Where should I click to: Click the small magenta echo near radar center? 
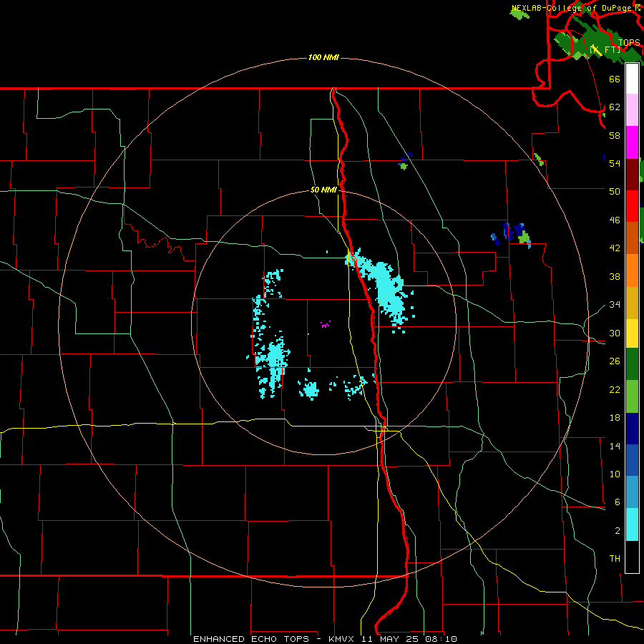point(326,324)
